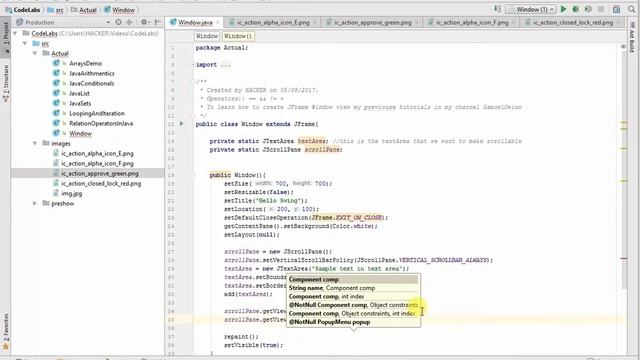The height and width of the screenshot is (360, 640).
Task: Select ic_action_alpha_icon_E.png in tree
Action: (x=97, y=153)
